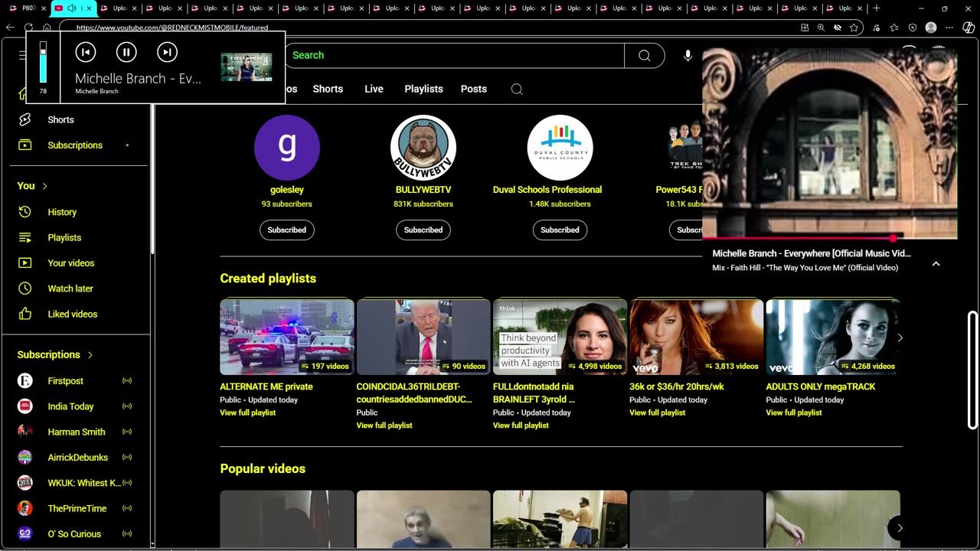Open the FULLdontnotadd playlist thumbnail
980x551 pixels.
(560, 336)
